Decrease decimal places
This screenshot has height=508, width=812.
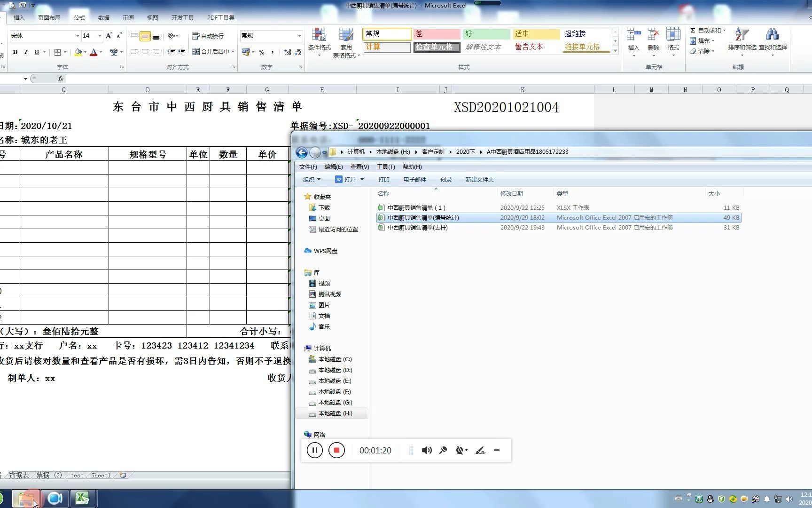[x=298, y=52]
